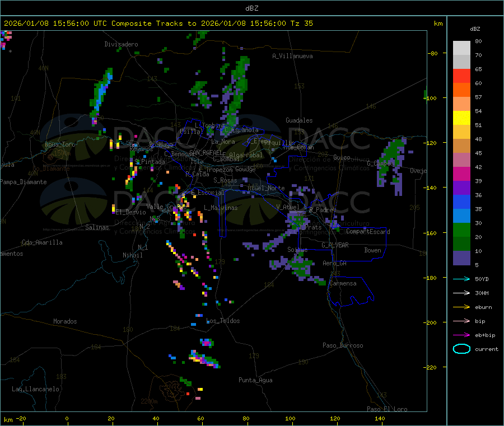This screenshot has height=426, width=504.
Task: Click the 'Cda_Amarilla' label
Action: pyautogui.click(x=42, y=242)
